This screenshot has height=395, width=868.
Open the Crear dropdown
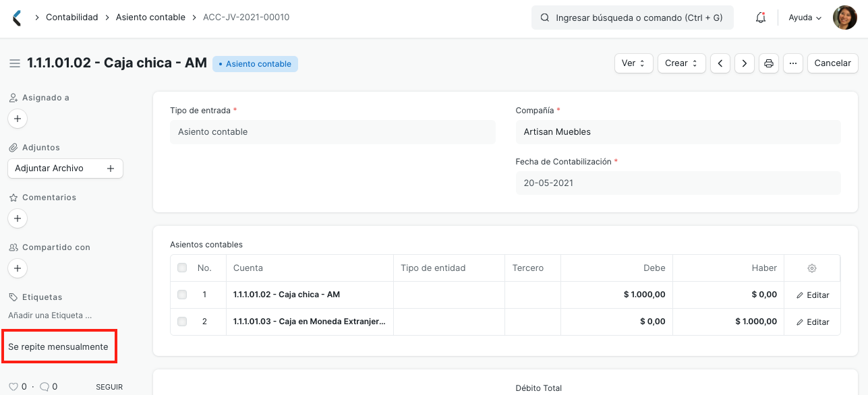click(x=682, y=63)
